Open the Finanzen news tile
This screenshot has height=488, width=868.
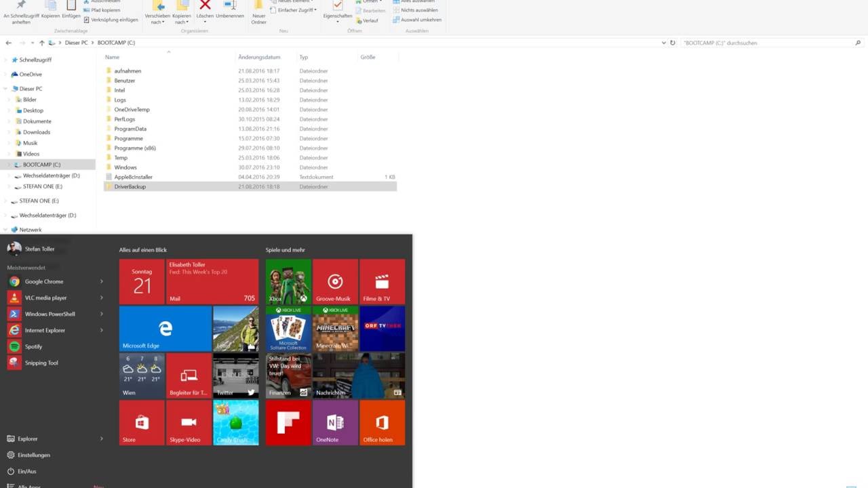tap(288, 375)
